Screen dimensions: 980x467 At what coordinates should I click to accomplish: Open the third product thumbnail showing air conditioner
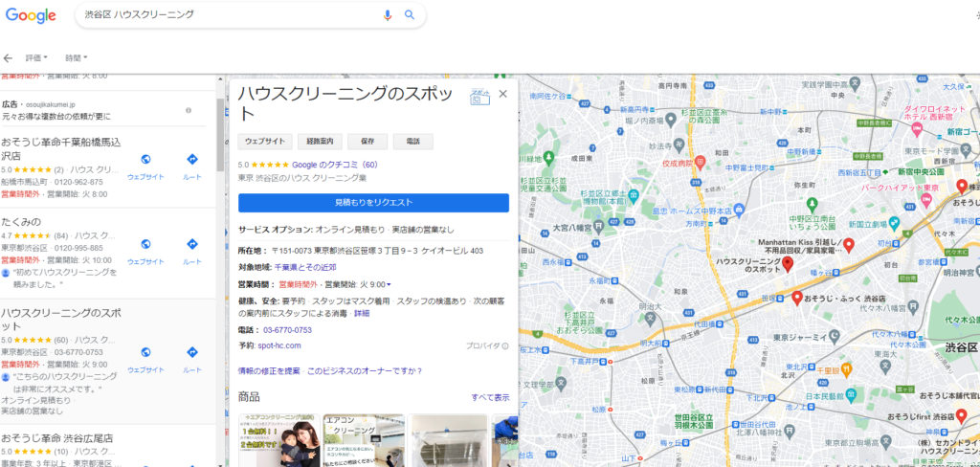pyautogui.click(x=448, y=440)
